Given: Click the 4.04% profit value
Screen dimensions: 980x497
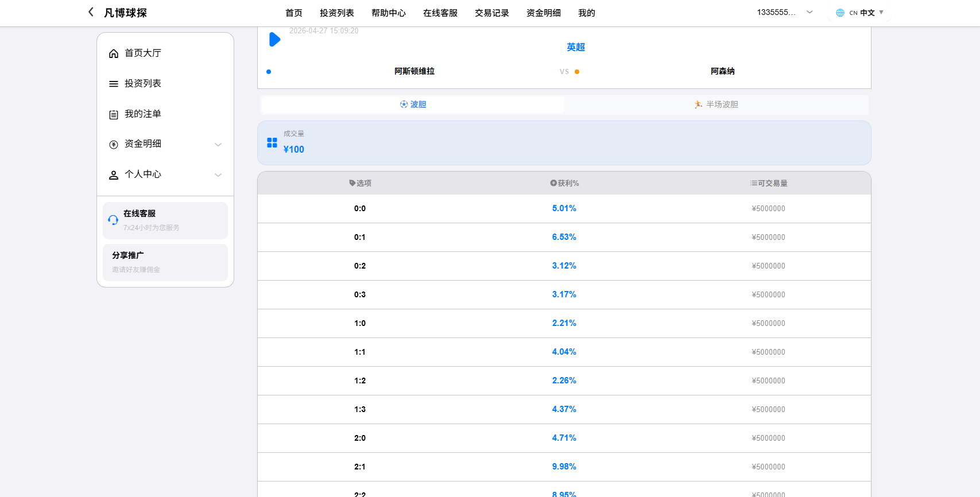Looking at the screenshot, I should pos(564,352).
